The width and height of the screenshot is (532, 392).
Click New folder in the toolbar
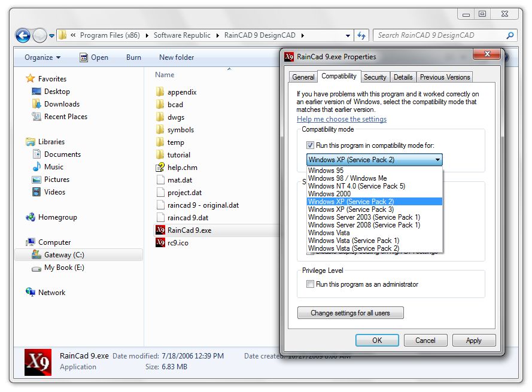177,57
